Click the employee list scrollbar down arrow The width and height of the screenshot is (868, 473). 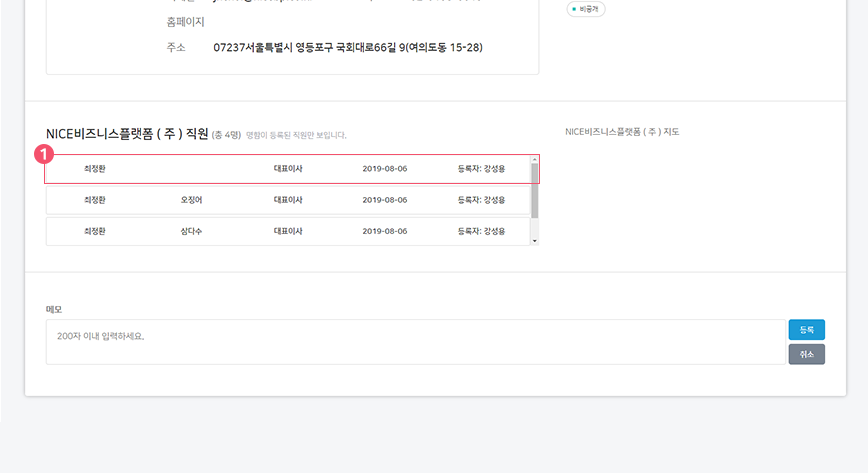point(535,241)
